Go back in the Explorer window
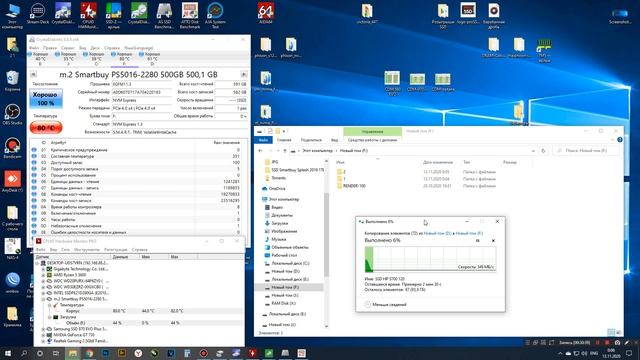The image size is (640, 360). [x=260, y=151]
